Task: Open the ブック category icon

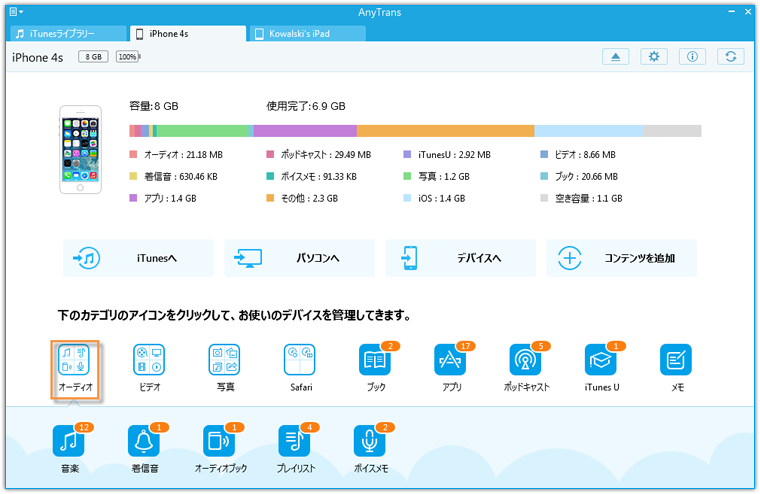Action: [375, 360]
